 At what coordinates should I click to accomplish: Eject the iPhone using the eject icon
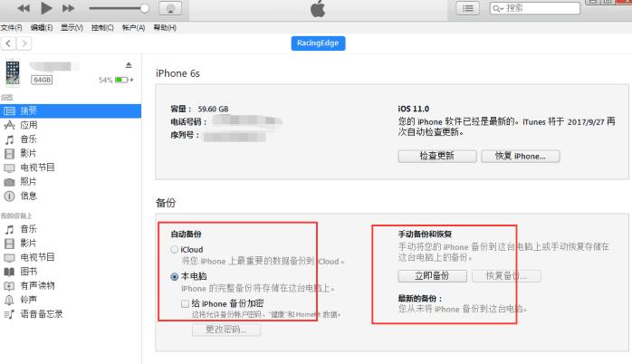(129, 65)
